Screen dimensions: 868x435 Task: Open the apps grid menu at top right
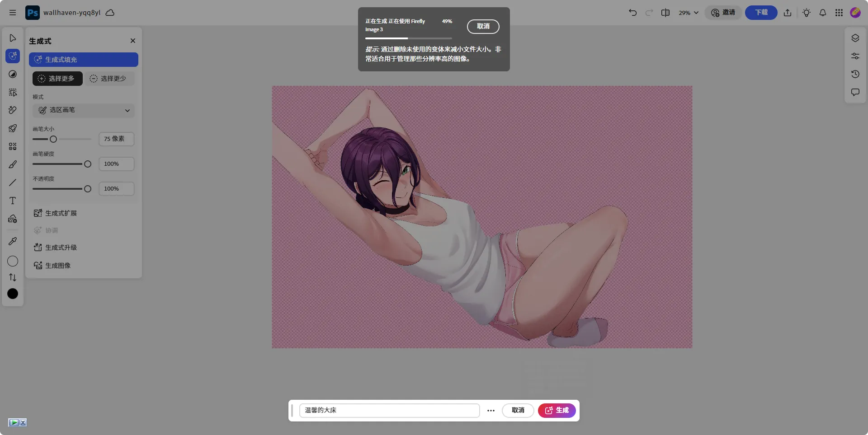click(x=839, y=13)
